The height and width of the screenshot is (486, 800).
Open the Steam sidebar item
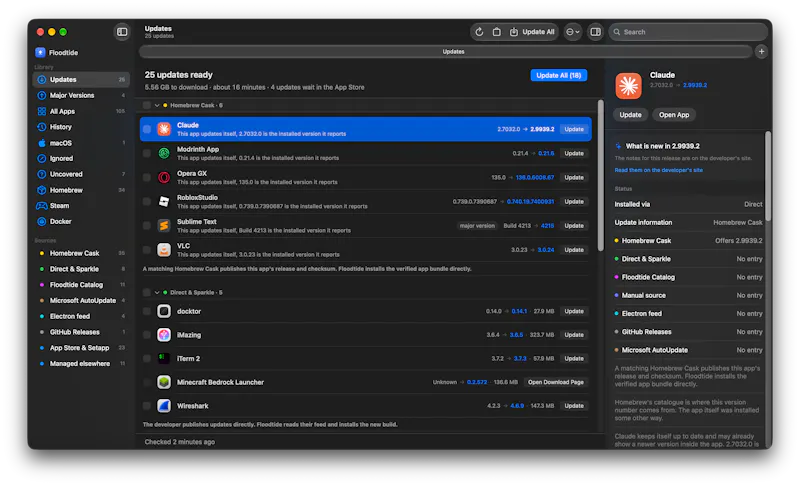point(82,206)
